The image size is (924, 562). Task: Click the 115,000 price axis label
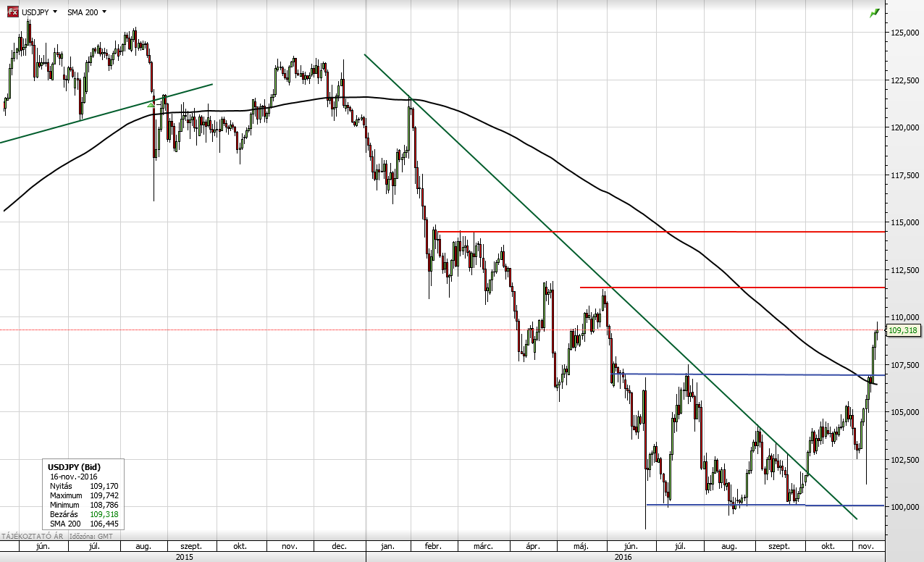pos(905,222)
